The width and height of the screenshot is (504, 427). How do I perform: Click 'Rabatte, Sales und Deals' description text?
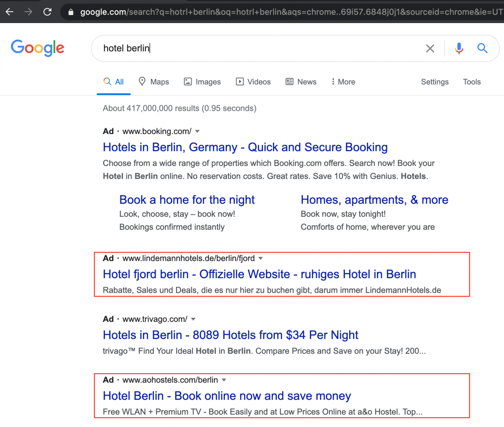pyautogui.click(x=272, y=290)
